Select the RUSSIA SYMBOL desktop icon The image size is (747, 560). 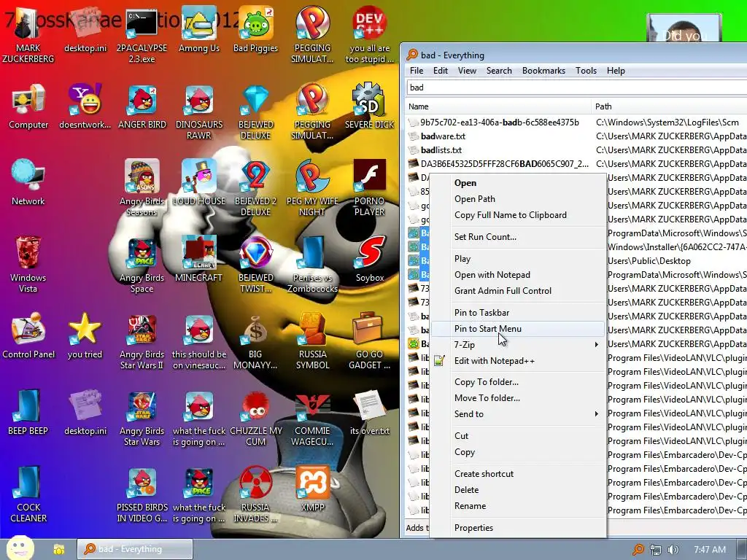(x=312, y=342)
